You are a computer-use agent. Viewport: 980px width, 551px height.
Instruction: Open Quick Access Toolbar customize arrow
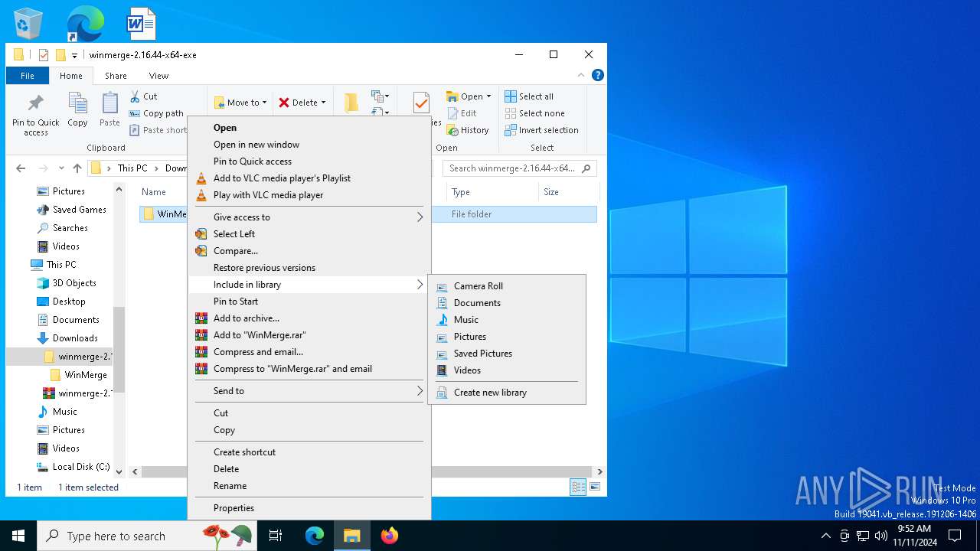tap(74, 55)
